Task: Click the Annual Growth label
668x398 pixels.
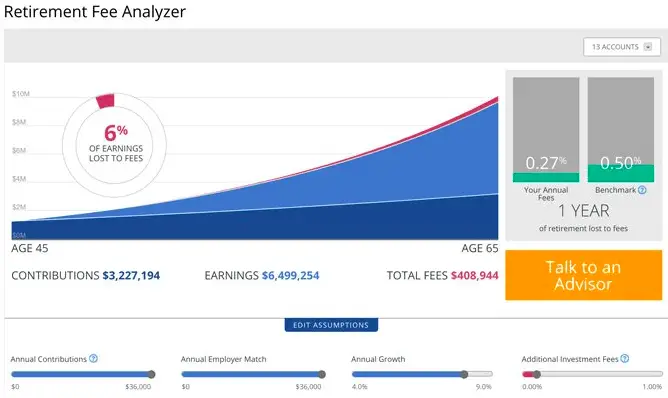Action: (378, 359)
